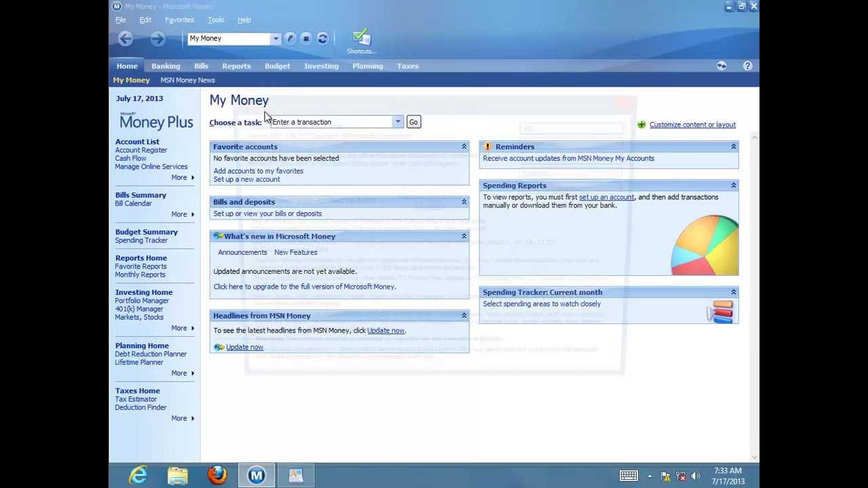This screenshot has width=868, height=488.
Task: Click the green plus customize icon
Action: [x=642, y=125]
